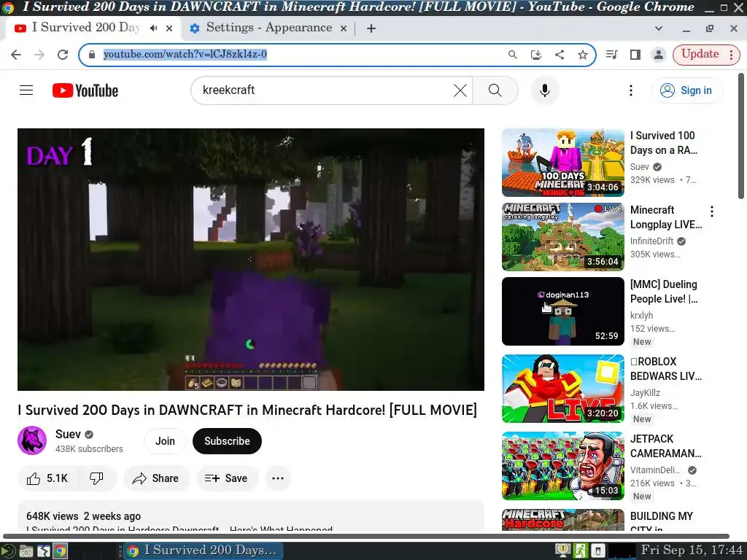
Task: Open Suev channel avatar
Action: click(32, 440)
